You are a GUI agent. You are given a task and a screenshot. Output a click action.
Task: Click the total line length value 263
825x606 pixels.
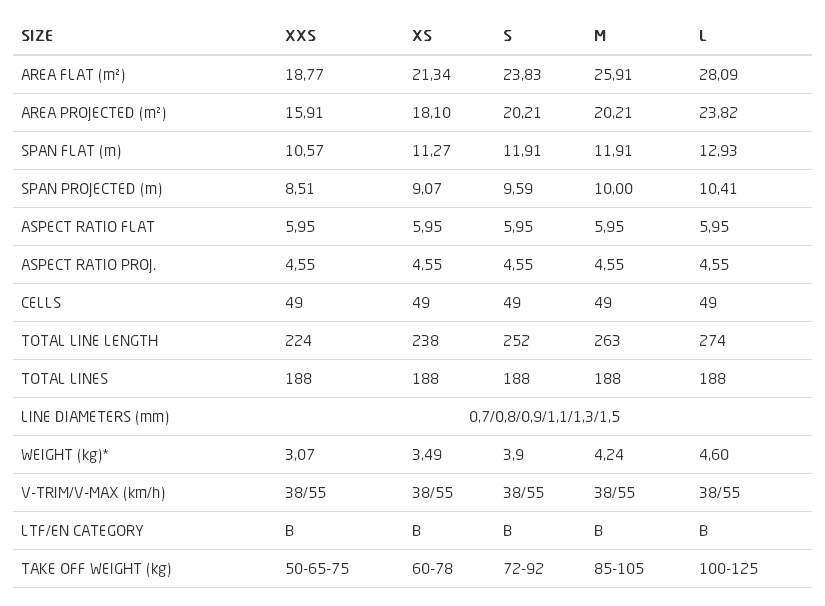pos(607,341)
